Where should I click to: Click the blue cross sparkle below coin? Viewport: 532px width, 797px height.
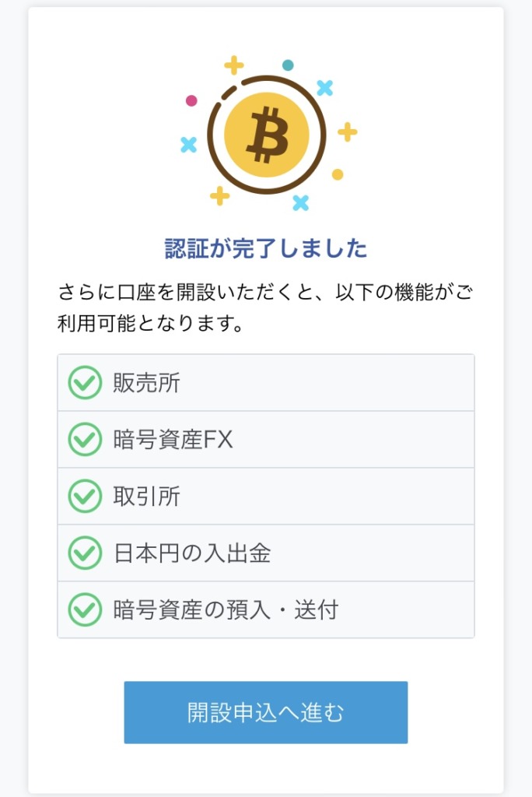coord(301,203)
